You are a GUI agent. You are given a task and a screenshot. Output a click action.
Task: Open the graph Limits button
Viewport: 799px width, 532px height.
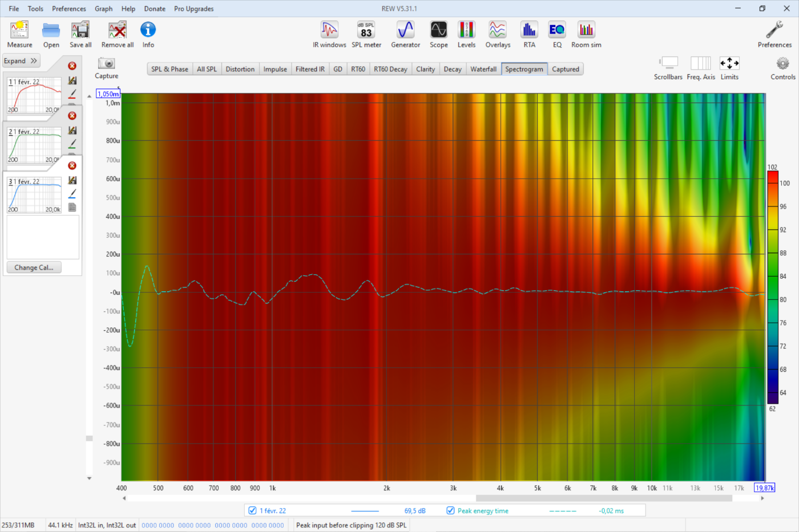click(x=729, y=64)
